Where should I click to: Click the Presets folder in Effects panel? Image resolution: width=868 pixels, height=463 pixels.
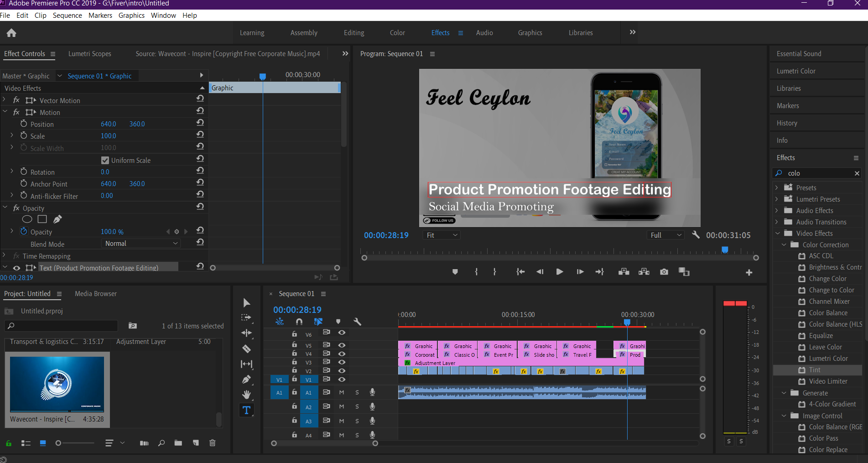point(806,187)
